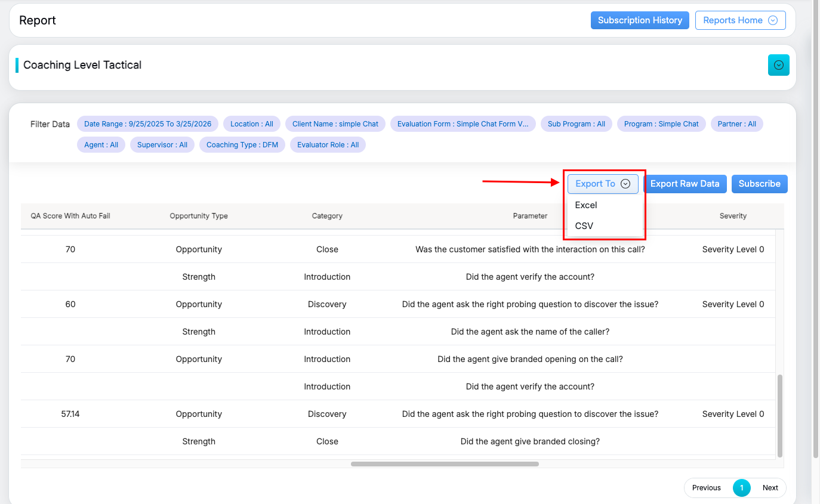The height and width of the screenshot is (504, 820).
Task: Click the chevron icon in Export To
Action: [x=625, y=184]
